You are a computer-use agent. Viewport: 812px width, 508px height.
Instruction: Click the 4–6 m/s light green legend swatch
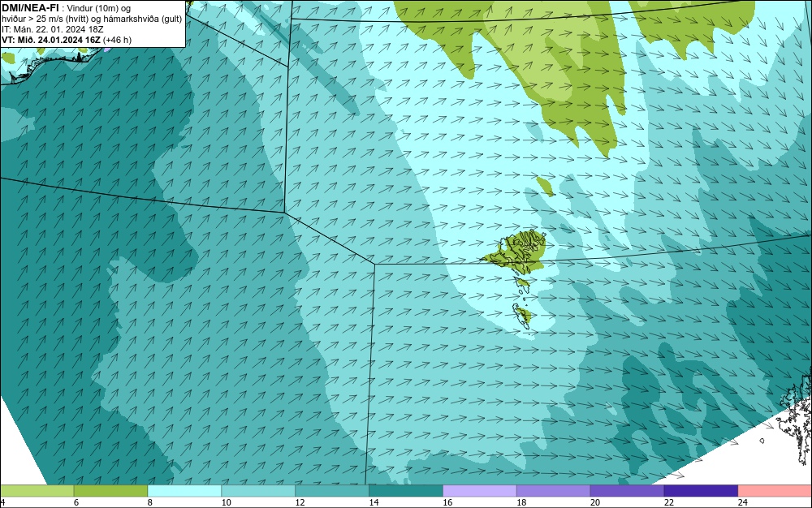tap(37, 491)
